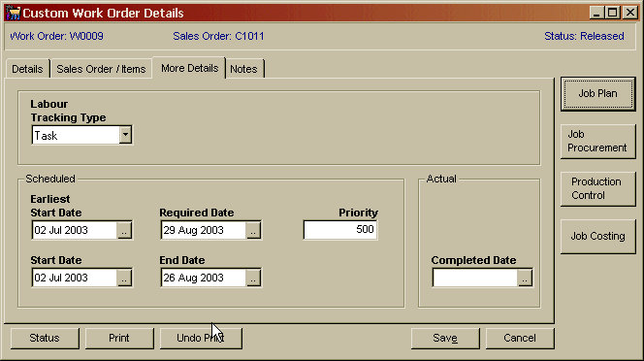Open date picker for Required Date
This screenshot has width=644, height=361.
(x=253, y=230)
